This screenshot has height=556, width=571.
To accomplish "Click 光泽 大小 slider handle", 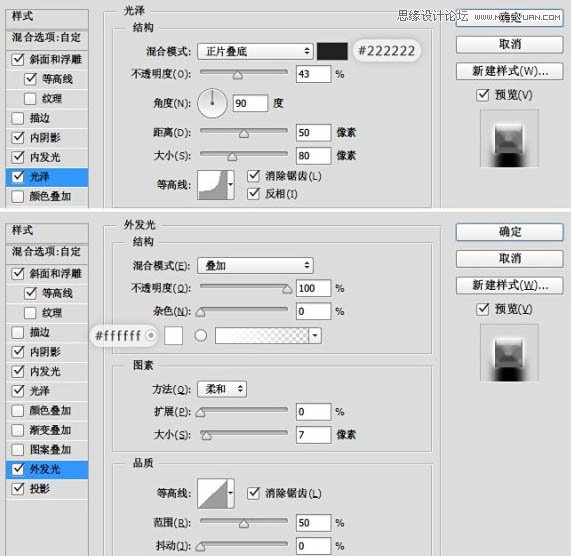I will coord(232,157).
